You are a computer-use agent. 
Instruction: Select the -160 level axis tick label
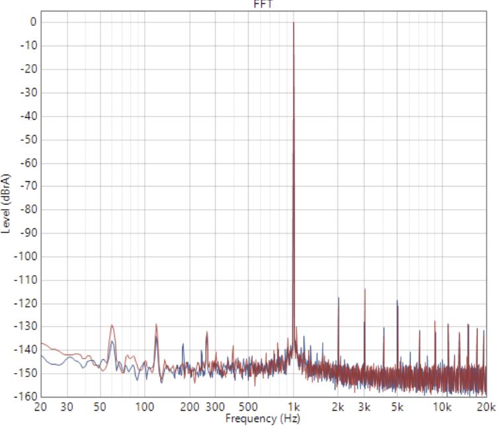(x=26, y=396)
